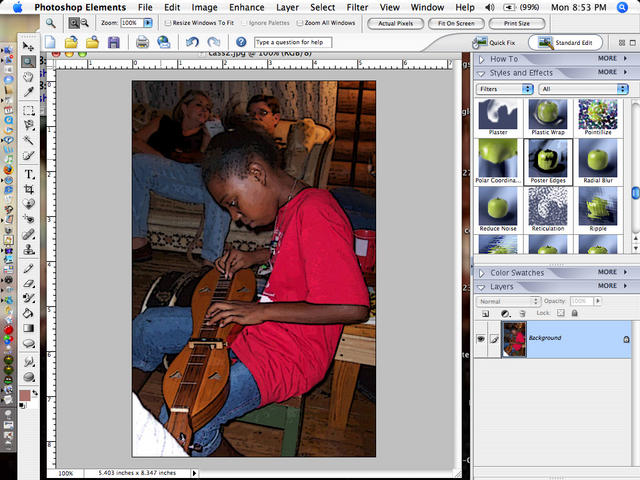Select the Shape tool
Screen dimensions: 640x480
click(x=28, y=343)
